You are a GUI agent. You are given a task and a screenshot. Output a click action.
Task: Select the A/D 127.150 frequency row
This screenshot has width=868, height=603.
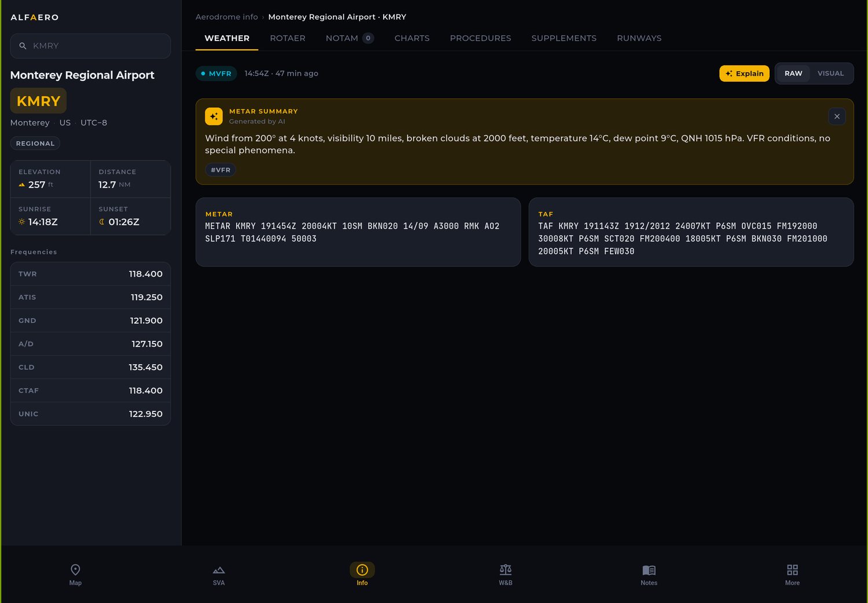tap(90, 344)
